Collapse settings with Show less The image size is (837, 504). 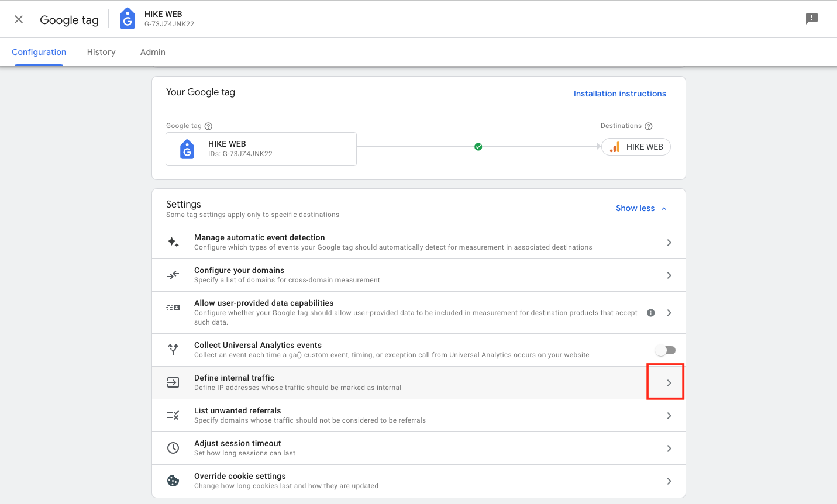coord(641,208)
